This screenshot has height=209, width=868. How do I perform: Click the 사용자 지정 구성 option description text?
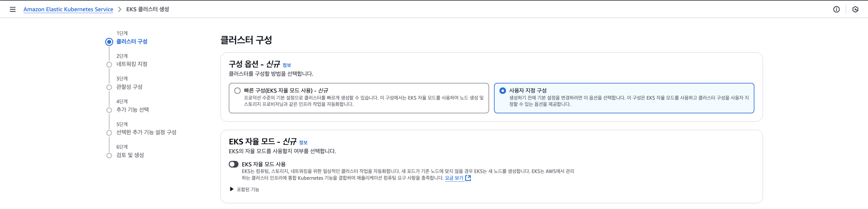[629, 101]
